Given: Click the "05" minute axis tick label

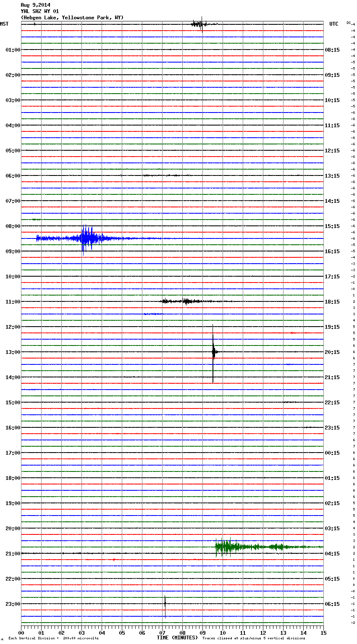Looking at the screenshot, I should (x=122, y=633).
